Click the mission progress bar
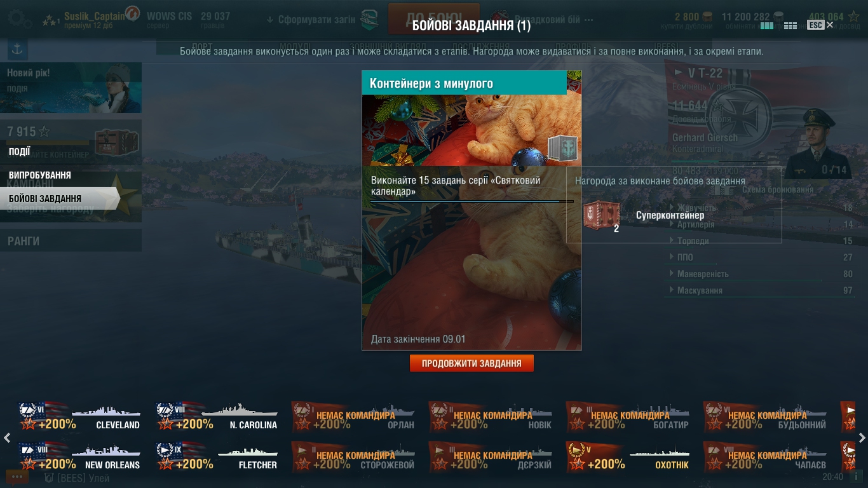This screenshot has height=488, width=868. 471,201
